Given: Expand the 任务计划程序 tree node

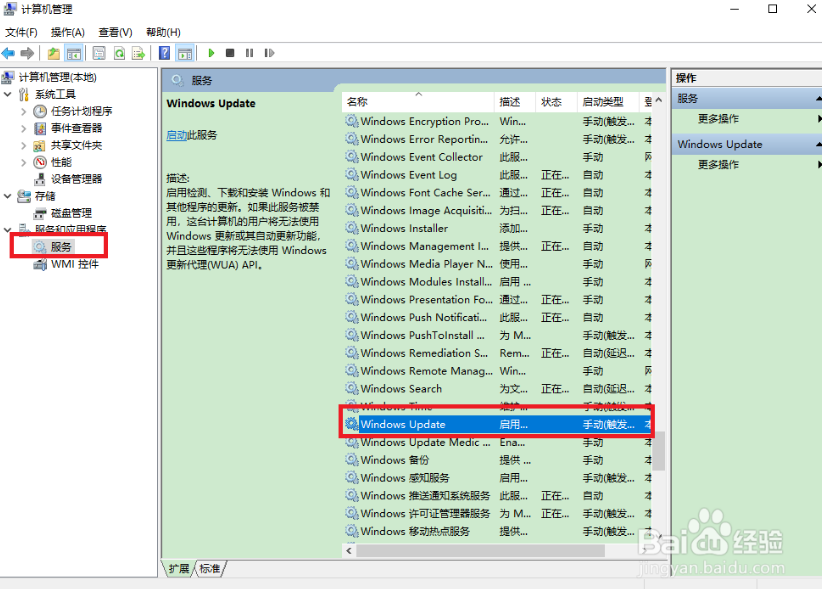Looking at the screenshot, I should point(24,111).
